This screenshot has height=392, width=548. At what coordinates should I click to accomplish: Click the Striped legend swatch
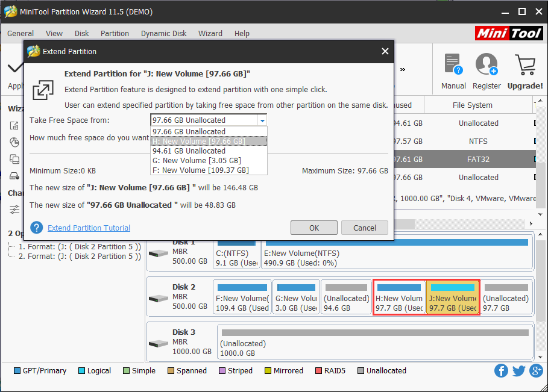click(222, 371)
